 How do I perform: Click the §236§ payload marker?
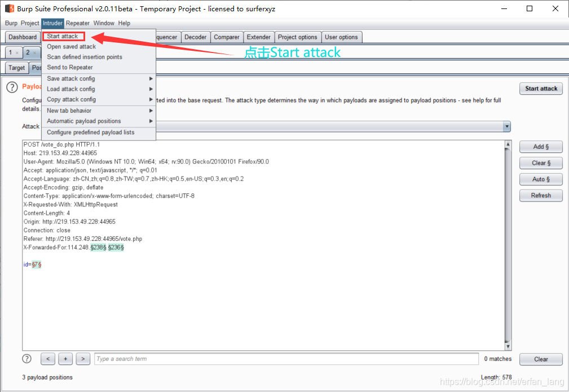(x=116, y=248)
